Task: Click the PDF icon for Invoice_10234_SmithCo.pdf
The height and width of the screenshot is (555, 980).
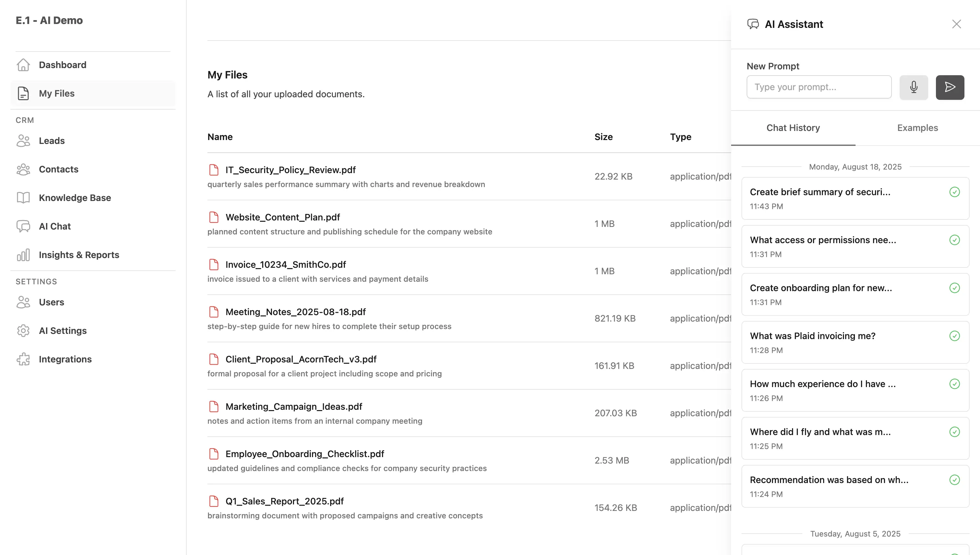Action: tap(214, 265)
